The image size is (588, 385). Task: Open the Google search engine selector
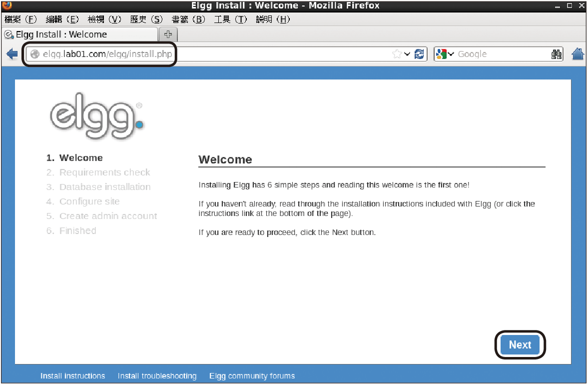coord(445,54)
